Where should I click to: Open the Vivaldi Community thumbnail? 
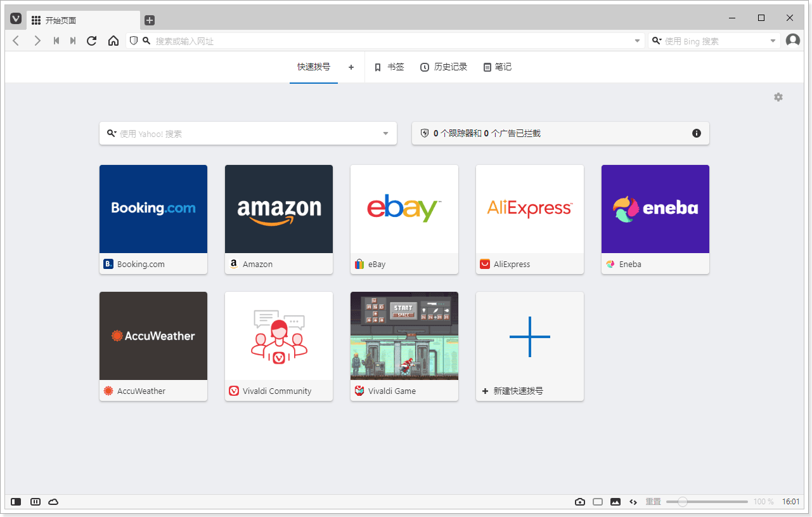click(x=279, y=336)
